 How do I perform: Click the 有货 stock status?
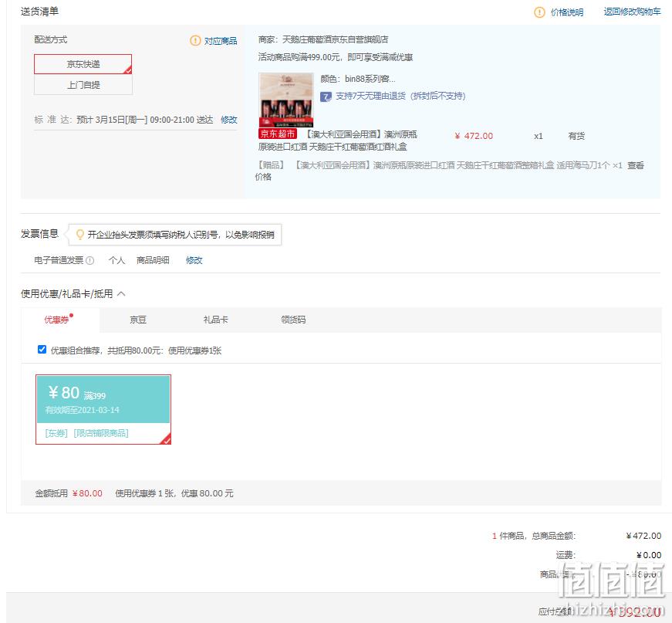point(576,136)
